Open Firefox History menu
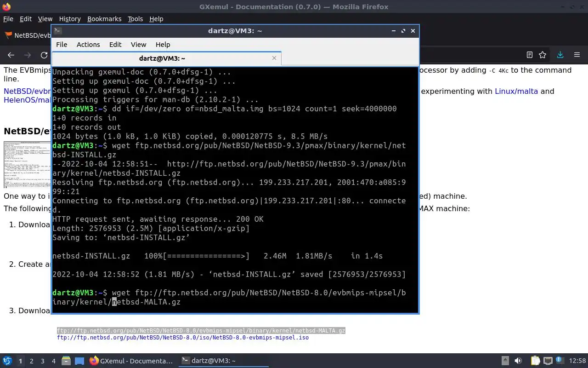This screenshot has height=368, width=588. click(70, 19)
